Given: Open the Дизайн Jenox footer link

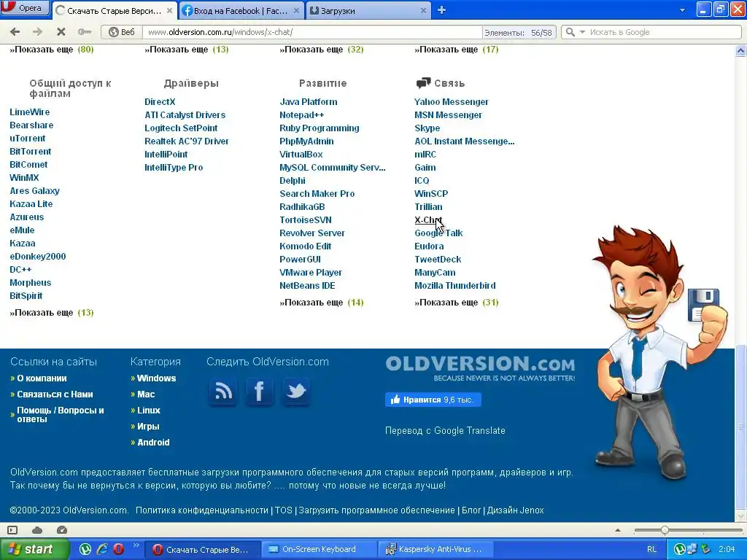Looking at the screenshot, I should (516, 510).
